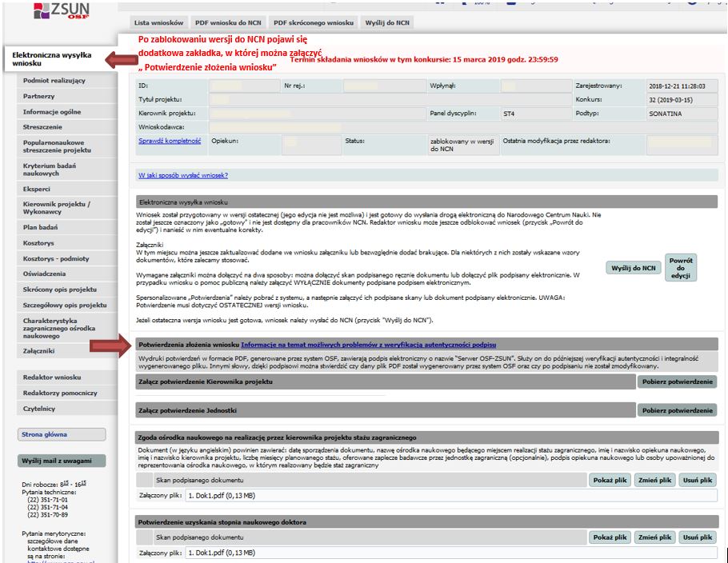The image size is (728, 563).
Task: Download Kierownika projektu confirmation via Pobierz potwierdzenie
Action: click(x=677, y=381)
